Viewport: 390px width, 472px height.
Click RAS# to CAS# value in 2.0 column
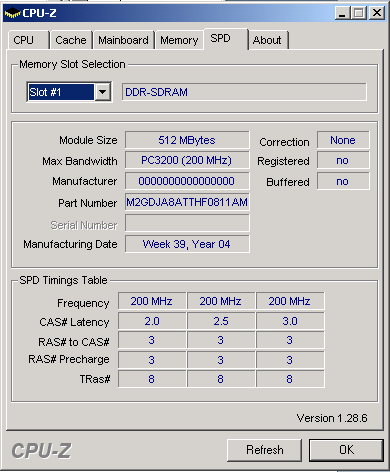click(152, 340)
